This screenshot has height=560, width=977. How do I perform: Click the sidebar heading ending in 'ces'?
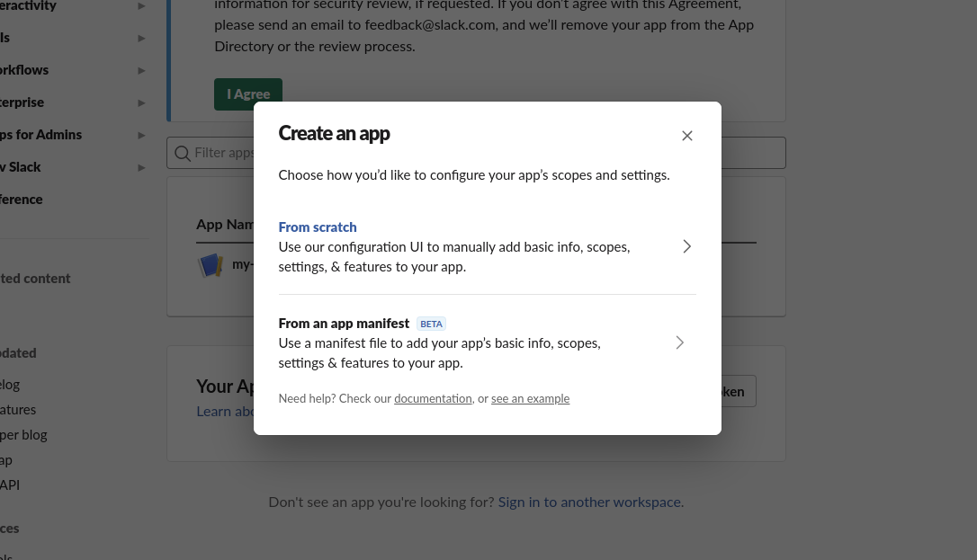9,529
